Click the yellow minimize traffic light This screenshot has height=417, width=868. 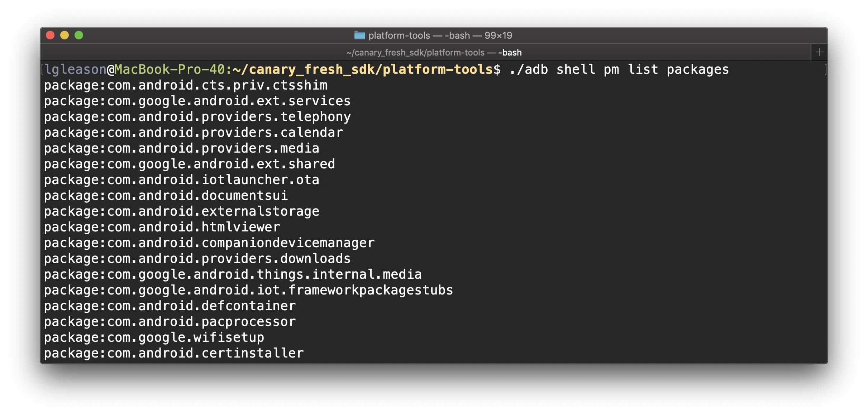pyautogui.click(x=65, y=35)
